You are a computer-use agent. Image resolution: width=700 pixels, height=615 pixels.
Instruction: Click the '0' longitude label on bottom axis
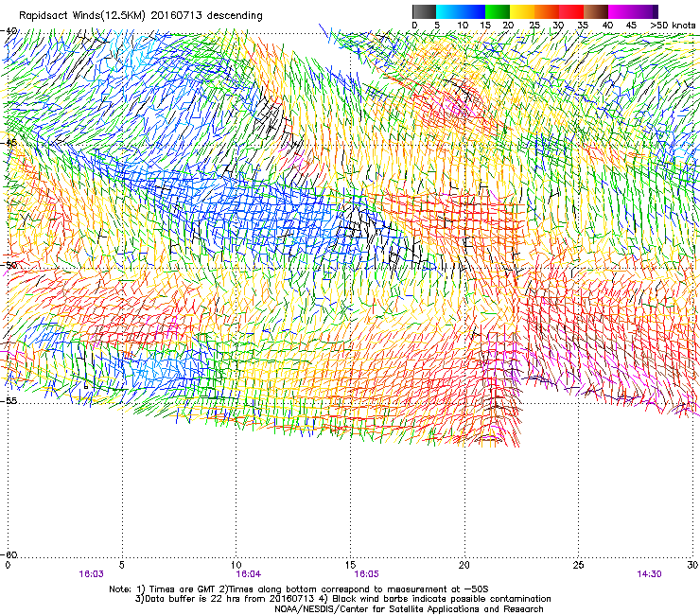click(8, 565)
